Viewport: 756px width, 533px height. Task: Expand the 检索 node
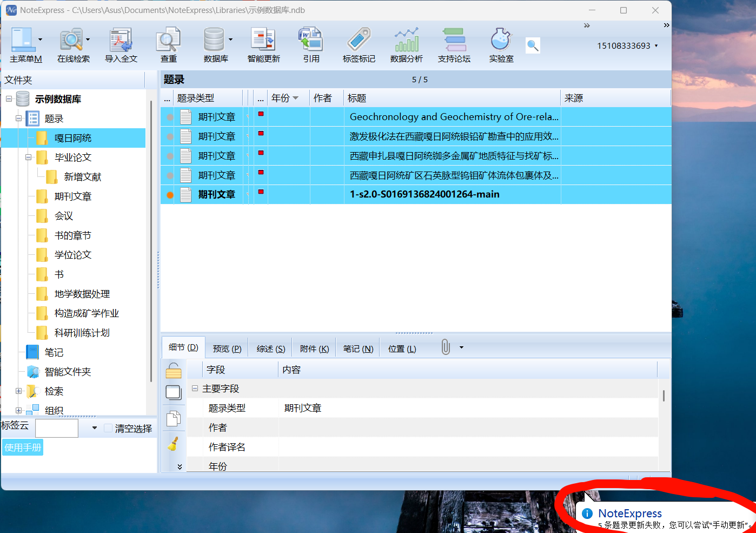pos(18,391)
